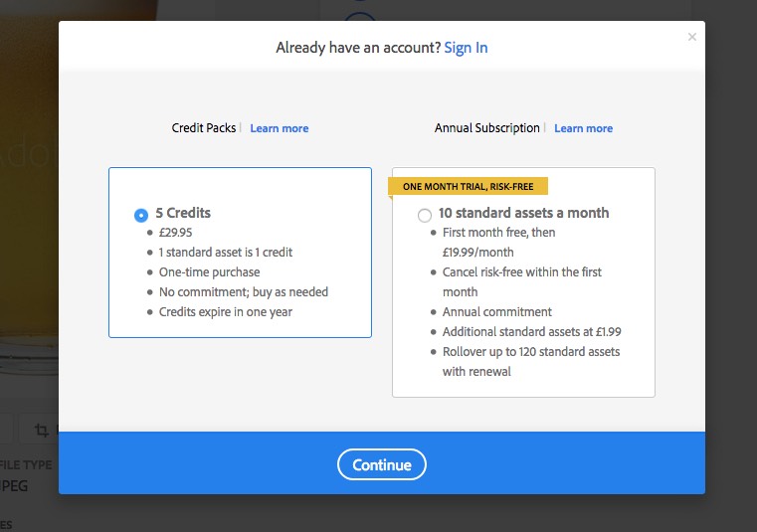Open Learn more beside Credit Packs
757x532 pixels.
click(x=280, y=128)
